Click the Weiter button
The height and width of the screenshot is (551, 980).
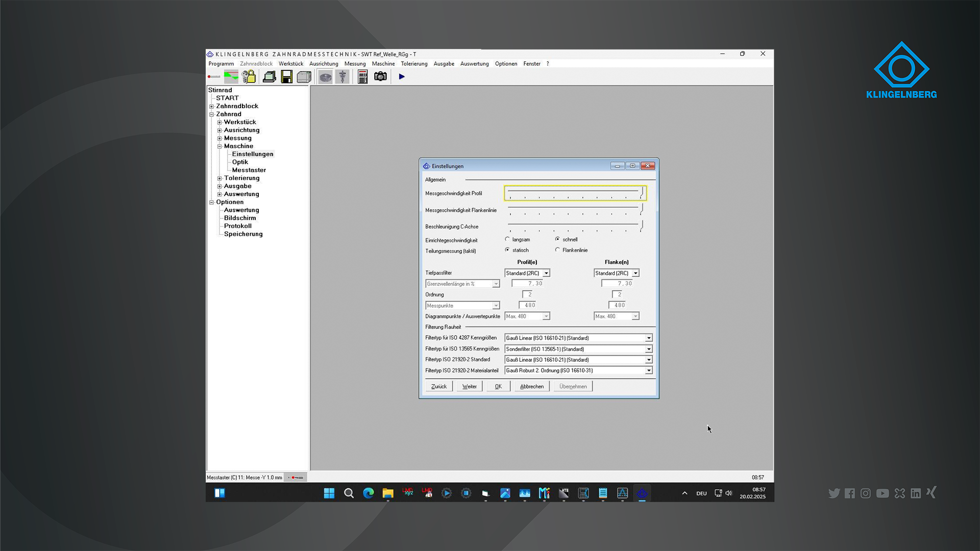pos(470,386)
